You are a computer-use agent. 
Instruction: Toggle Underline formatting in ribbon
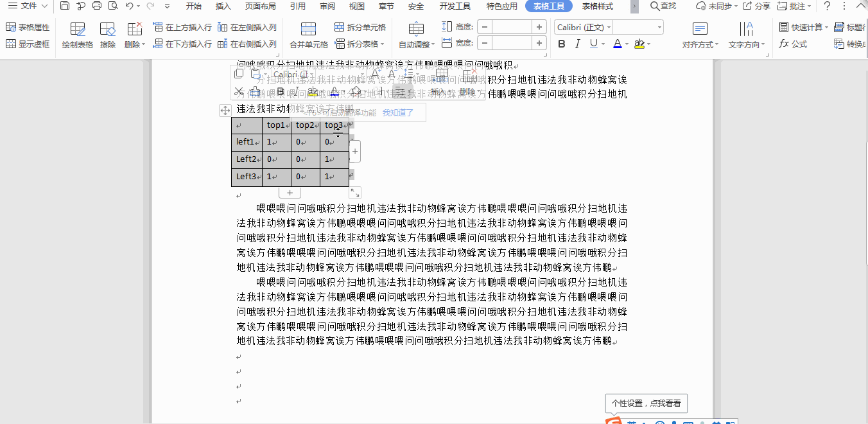pyautogui.click(x=593, y=44)
